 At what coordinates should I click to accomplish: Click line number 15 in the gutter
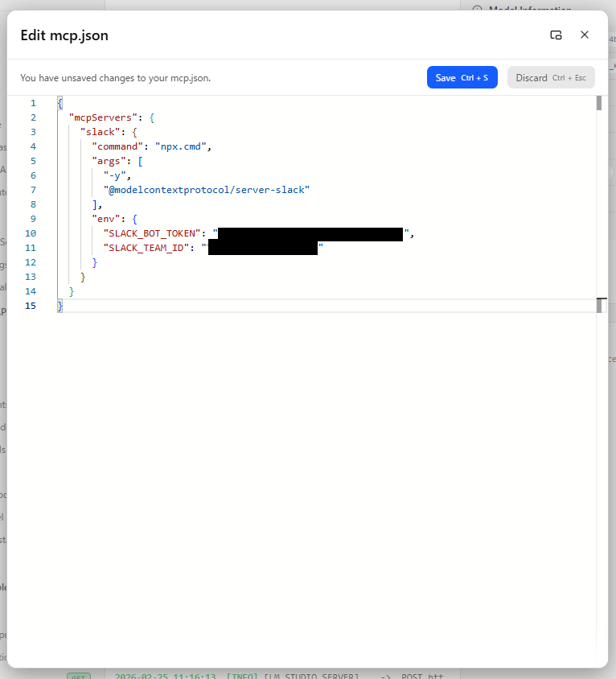tap(31, 306)
